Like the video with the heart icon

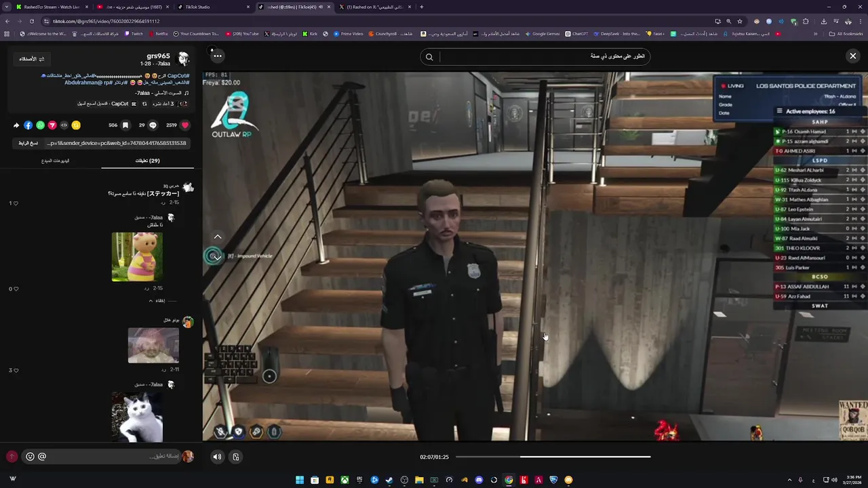(184, 125)
